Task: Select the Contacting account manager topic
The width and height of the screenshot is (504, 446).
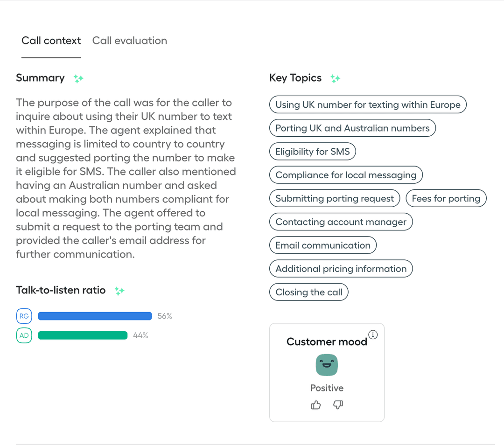Action: tap(341, 222)
